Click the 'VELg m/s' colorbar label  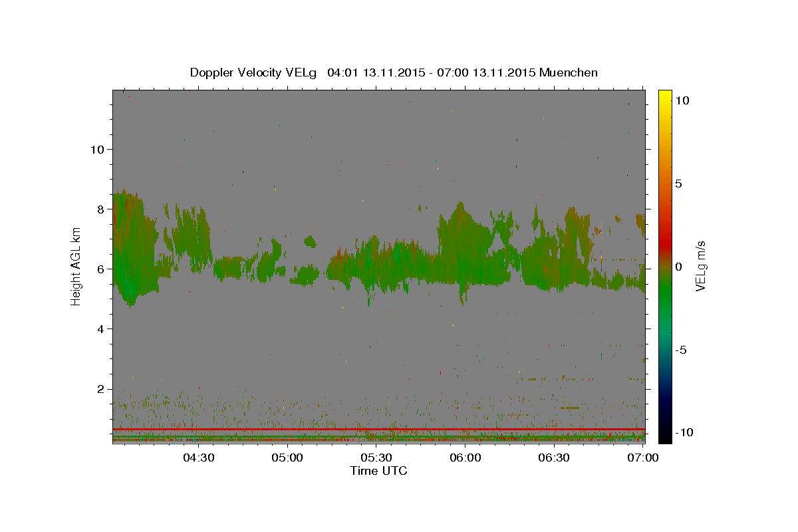[x=701, y=266]
